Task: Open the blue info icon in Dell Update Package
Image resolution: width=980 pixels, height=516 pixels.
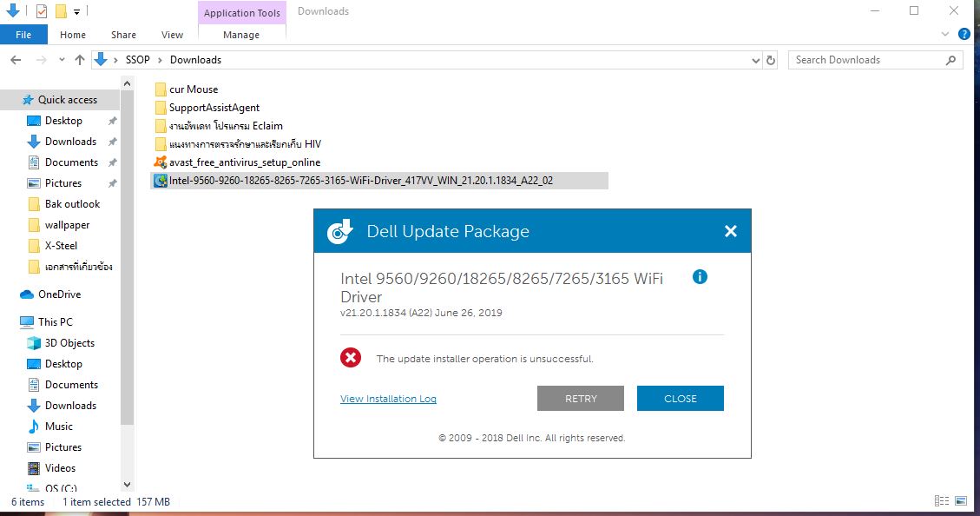Action: pyautogui.click(x=700, y=276)
